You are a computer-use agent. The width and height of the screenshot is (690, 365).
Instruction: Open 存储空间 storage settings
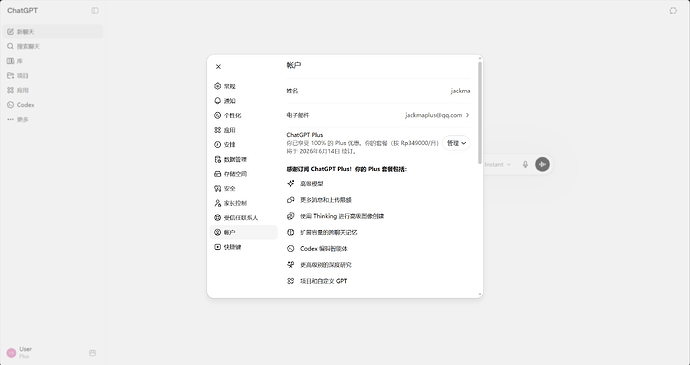point(243,174)
